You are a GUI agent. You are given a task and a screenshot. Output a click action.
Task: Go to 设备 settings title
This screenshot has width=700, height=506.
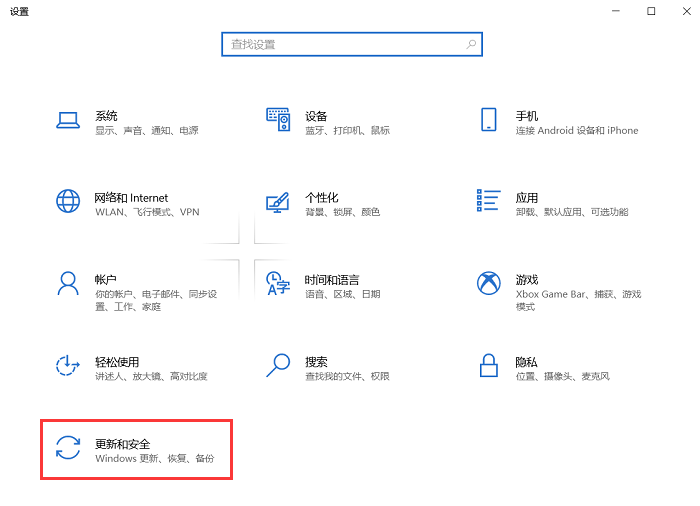tap(316, 116)
